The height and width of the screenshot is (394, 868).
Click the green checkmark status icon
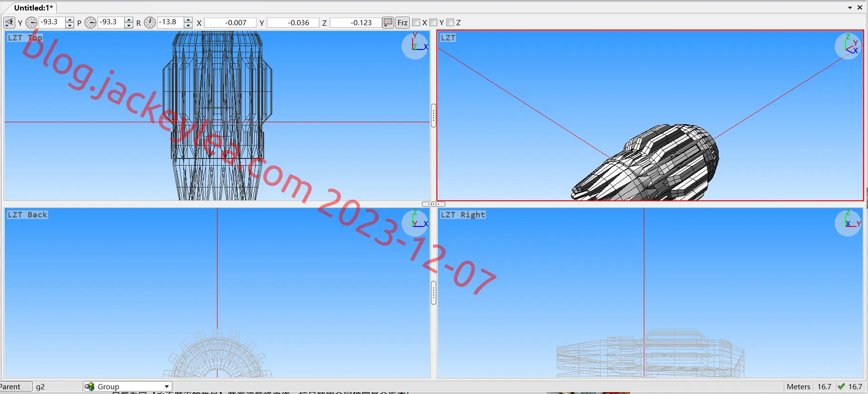pyautogui.click(x=841, y=386)
